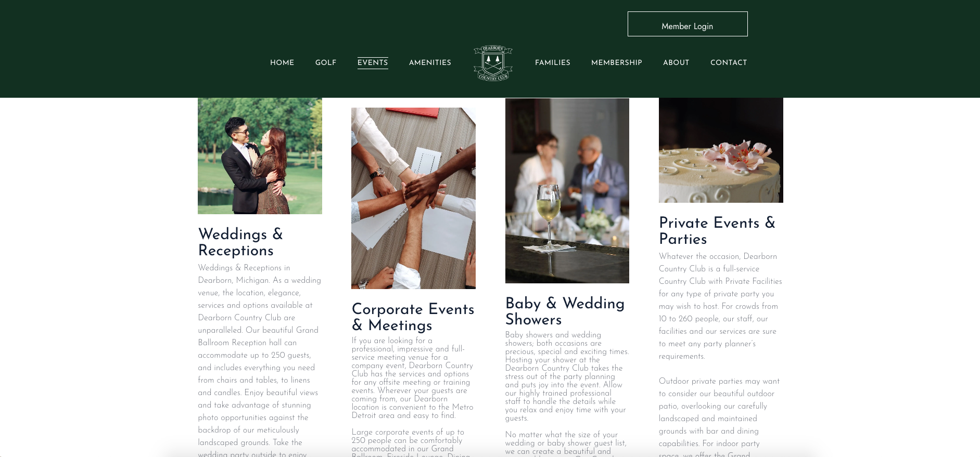Image resolution: width=980 pixels, height=457 pixels.
Task: Open the FAMILIES navigation item
Action: click(553, 62)
